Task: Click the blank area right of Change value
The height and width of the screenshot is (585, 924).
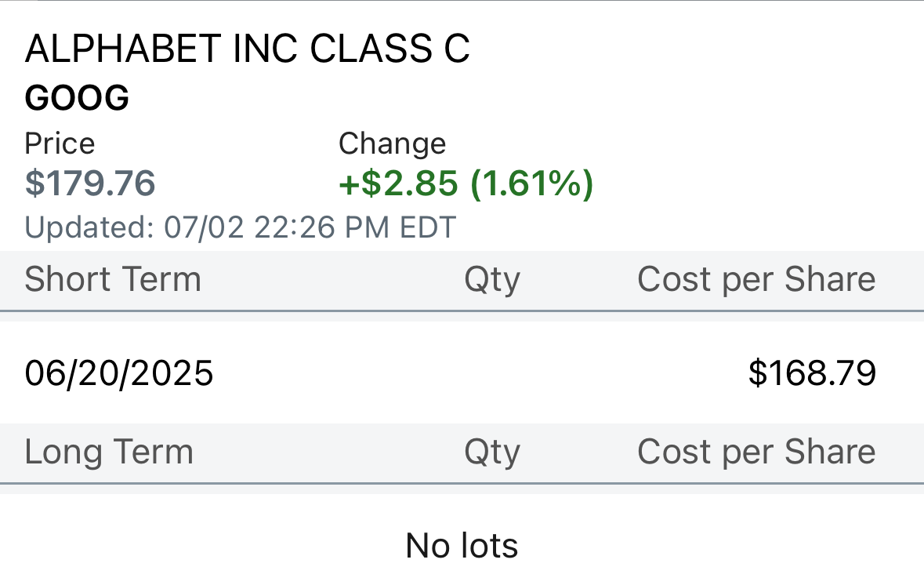Action: pyautogui.click(x=752, y=183)
